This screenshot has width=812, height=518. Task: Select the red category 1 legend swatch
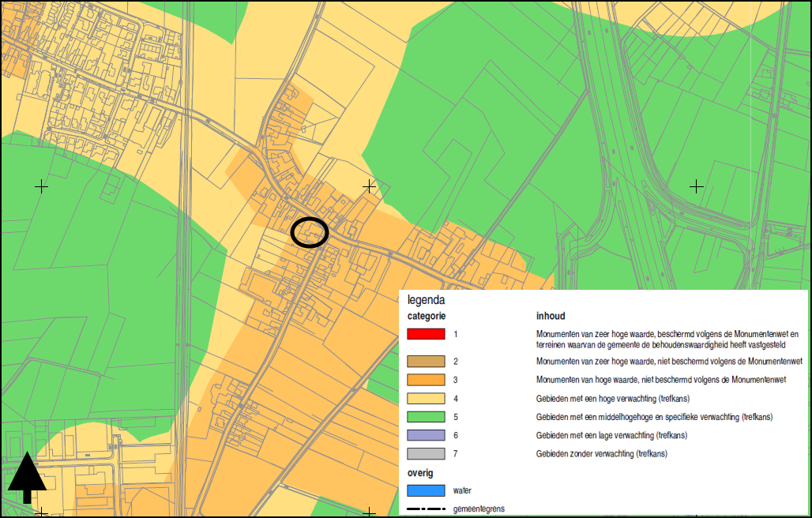point(426,334)
